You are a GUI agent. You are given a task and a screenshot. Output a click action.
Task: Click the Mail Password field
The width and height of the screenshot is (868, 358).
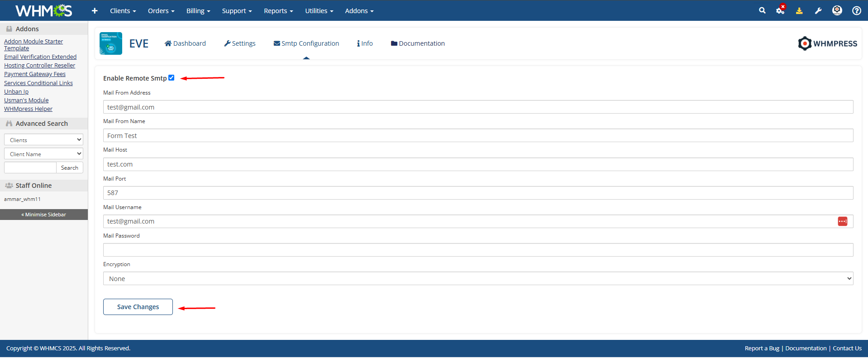478,250
